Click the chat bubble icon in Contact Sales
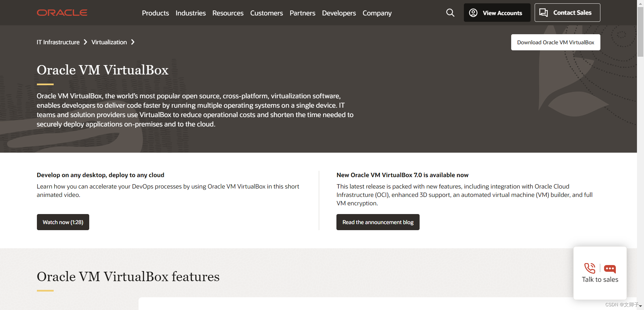This screenshot has width=644, height=310. pyautogui.click(x=543, y=13)
